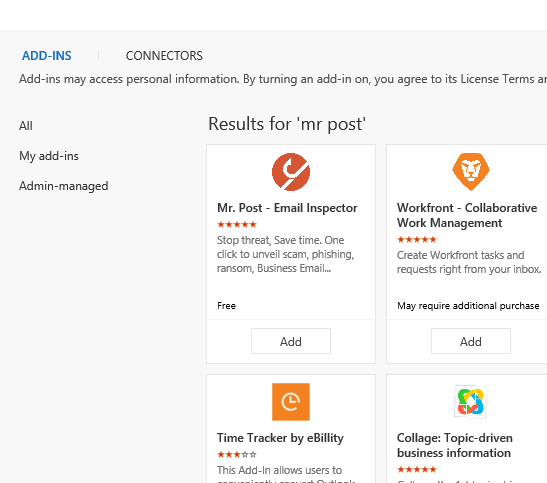This screenshot has width=547, height=483.
Task: Switch to the CONNECTORS tab
Action: point(164,56)
